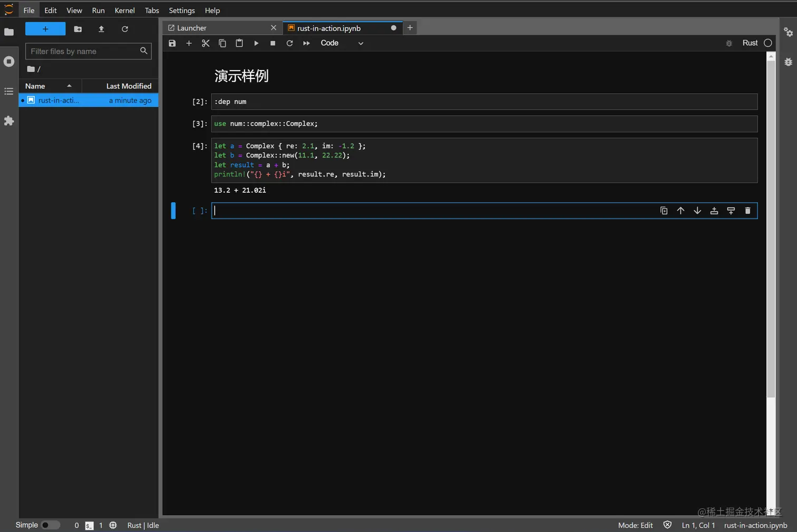
Task: Insert a cell below the active cell
Action: 731,211
